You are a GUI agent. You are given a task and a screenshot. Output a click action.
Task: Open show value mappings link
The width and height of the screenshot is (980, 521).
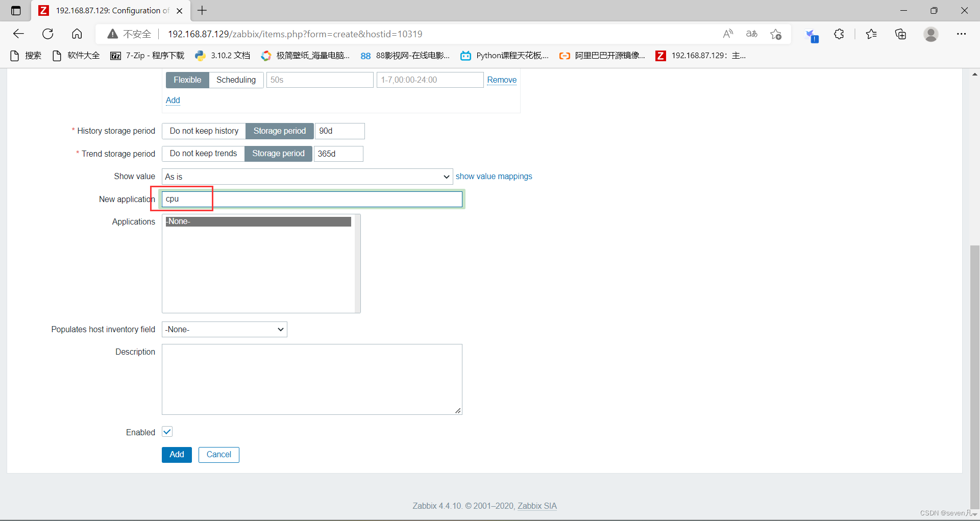coord(494,177)
